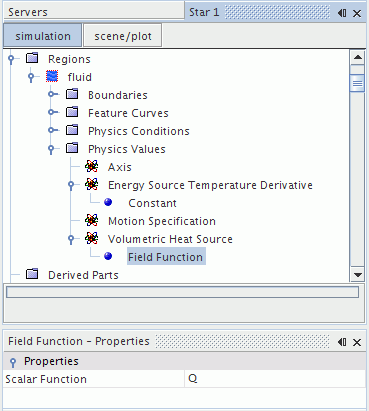The image size is (369, 411).
Task: Minimize the Field Function Properties panel
Action: [342, 342]
